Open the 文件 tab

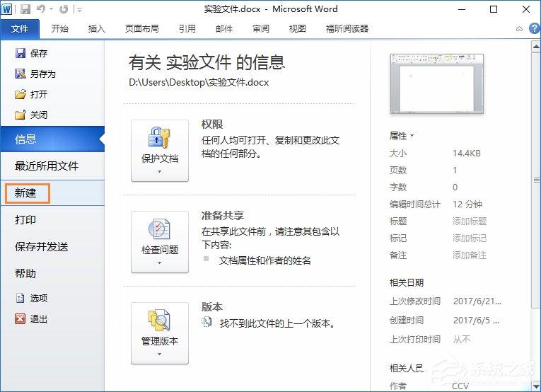point(20,28)
